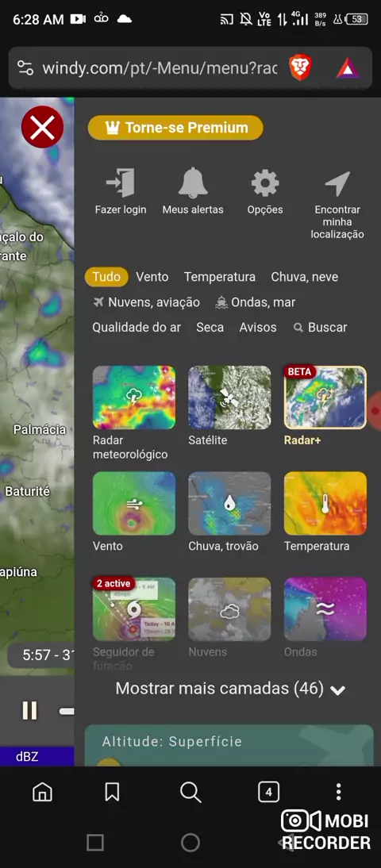The width and height of the screenshot is (381, 868).
Task: Open browser three-dot menu icon
Action: coord(338,792)
